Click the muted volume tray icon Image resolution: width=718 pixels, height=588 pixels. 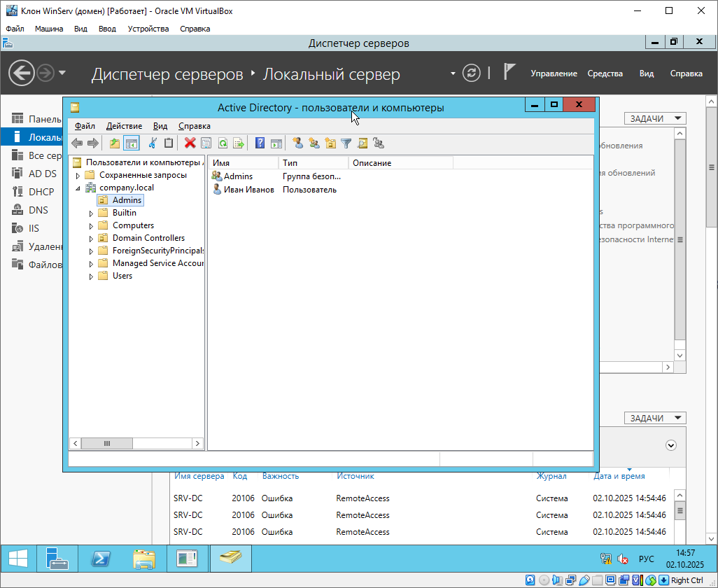[622, 559]
